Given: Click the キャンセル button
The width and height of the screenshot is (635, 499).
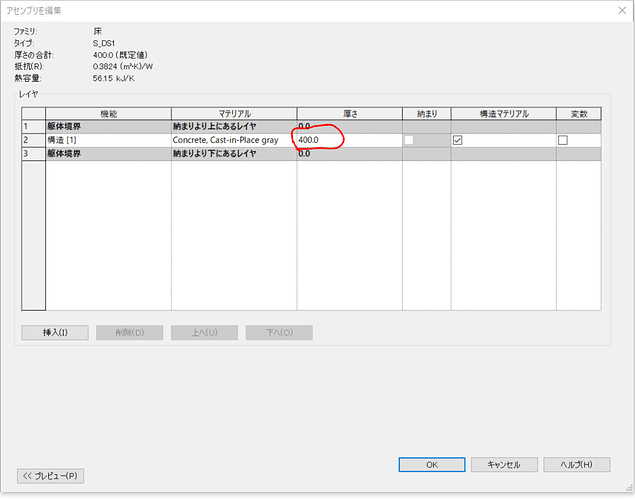Looking at the screenshot, I should point(504,465).
